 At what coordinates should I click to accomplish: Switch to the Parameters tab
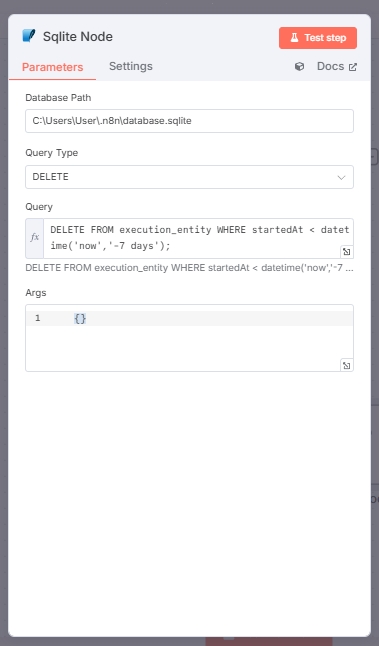click(52, 67)
